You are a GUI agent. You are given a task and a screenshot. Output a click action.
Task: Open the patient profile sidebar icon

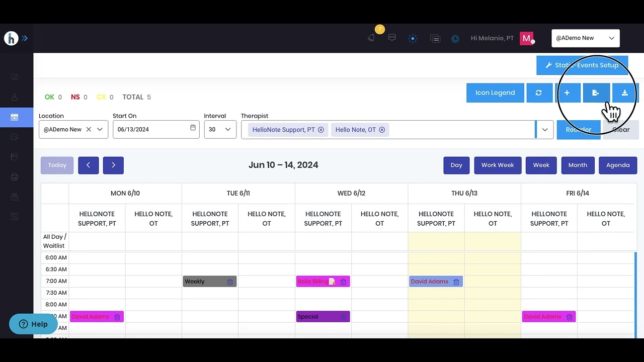coord(15,97)
